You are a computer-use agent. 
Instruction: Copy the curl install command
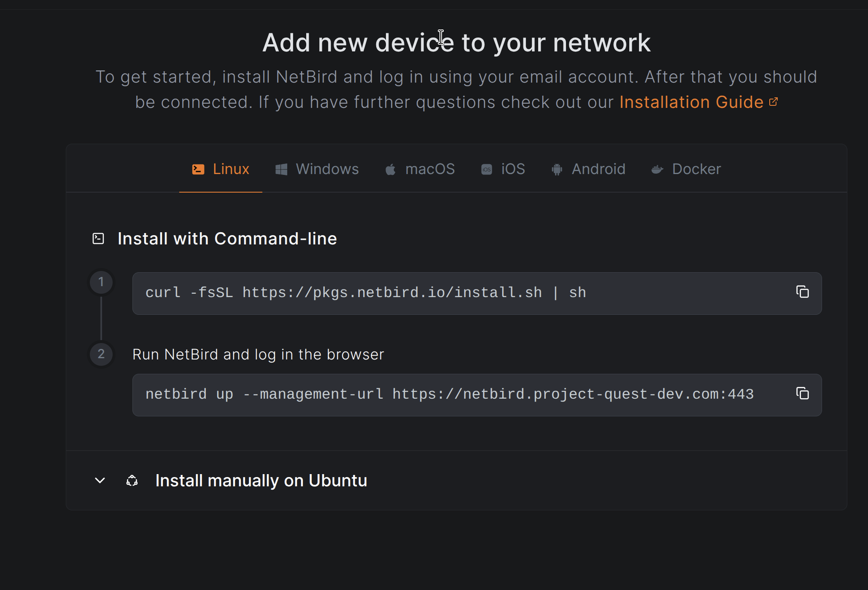click(x=803, y=292)
